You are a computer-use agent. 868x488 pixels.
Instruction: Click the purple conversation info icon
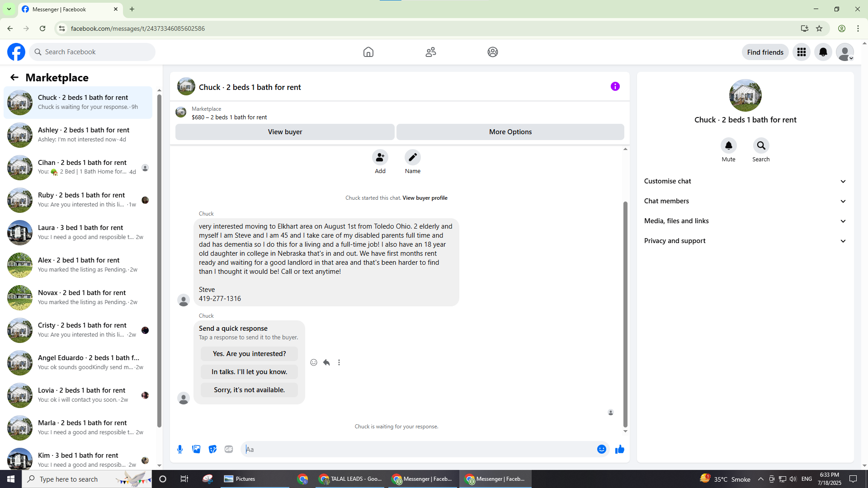click(x=615, y=86)
